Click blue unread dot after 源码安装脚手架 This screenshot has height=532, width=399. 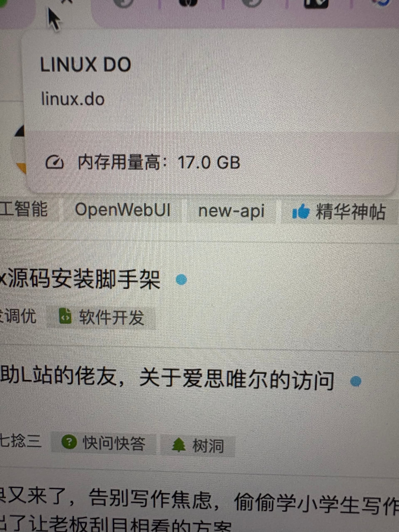(x=181, y=280)
